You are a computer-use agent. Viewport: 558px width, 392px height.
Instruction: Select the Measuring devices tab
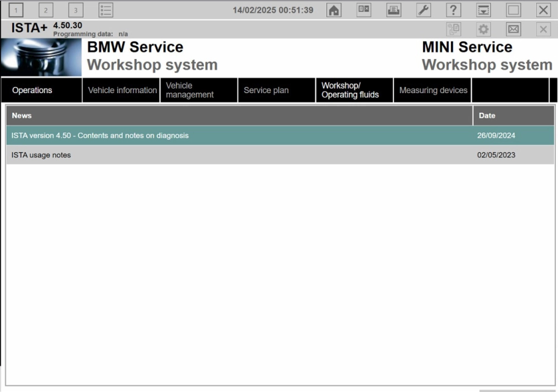coord(433,90)
